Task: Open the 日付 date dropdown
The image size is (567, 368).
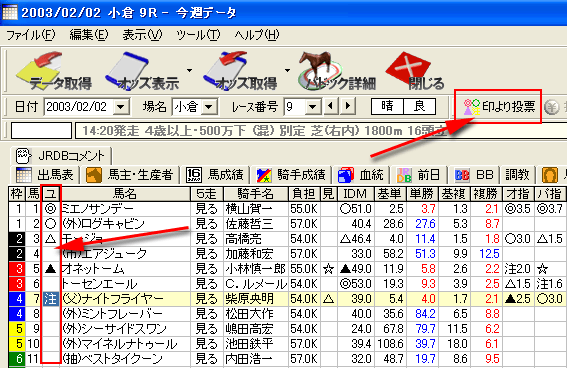Action: tap(120, 107)
